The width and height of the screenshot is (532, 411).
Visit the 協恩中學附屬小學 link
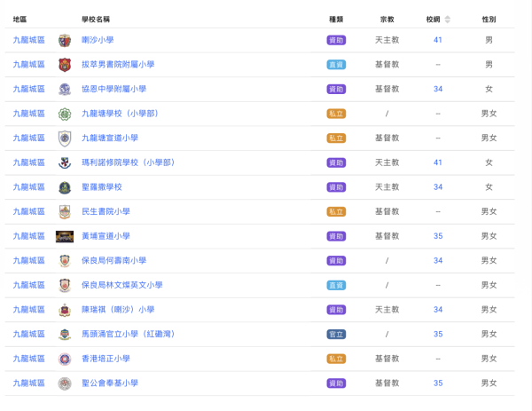pyautogui.click(x=114, y=89)
